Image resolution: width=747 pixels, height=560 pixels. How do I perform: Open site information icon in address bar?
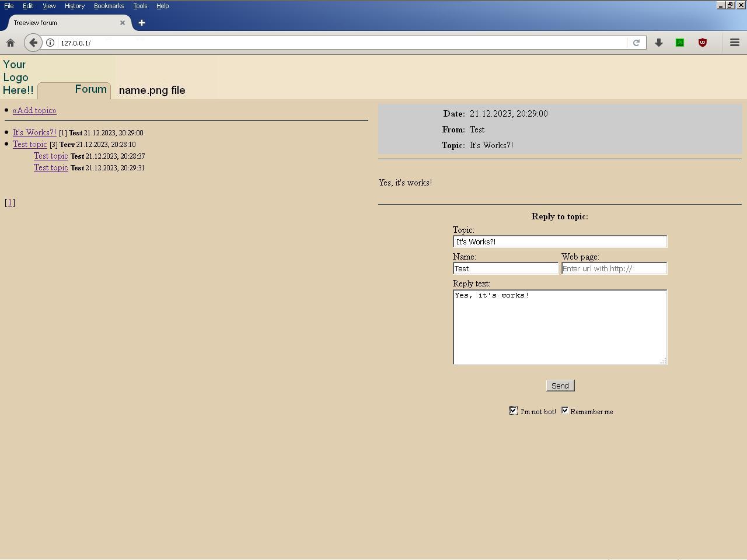[x=50, y=43]
